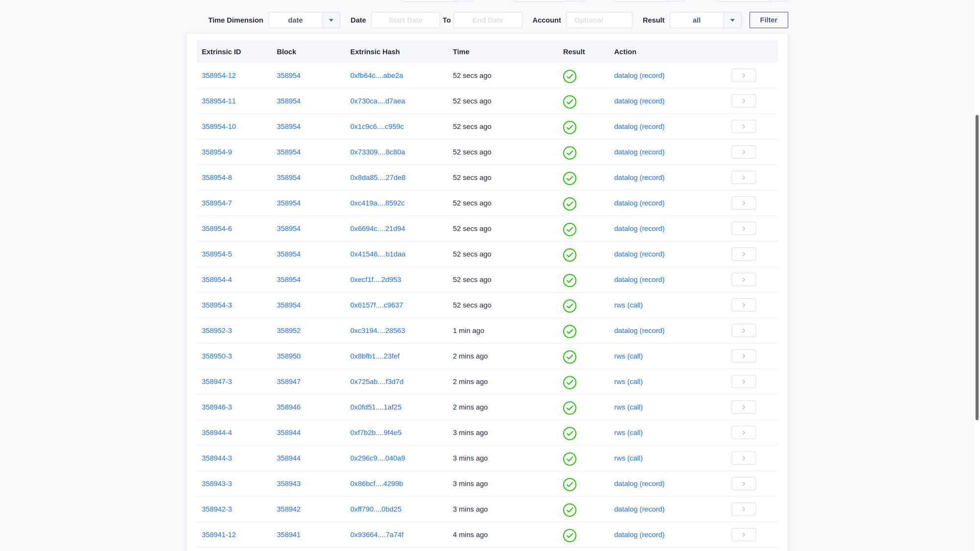Select the Extrinsic ID column header
The image size is (980, 551).
pos(221,51)
